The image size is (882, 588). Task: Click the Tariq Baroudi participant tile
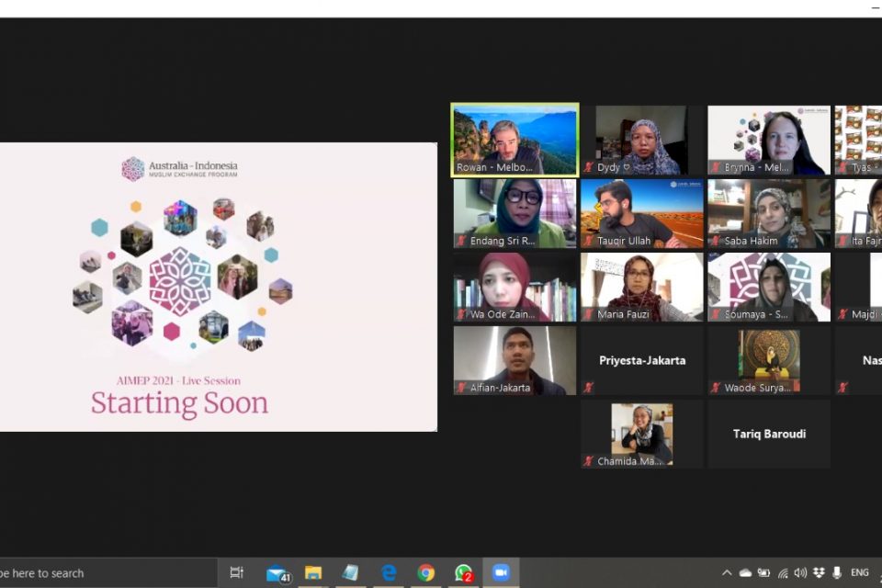[769, 434]
